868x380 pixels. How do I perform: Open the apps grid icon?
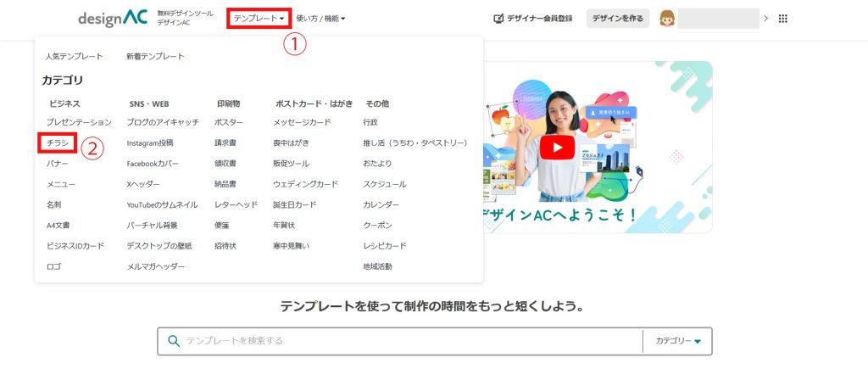[x=782, y=19]
